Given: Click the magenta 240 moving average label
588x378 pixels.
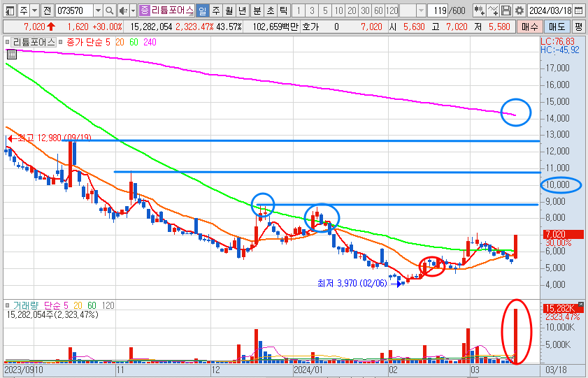Looking at the screenshot, I should pyautogui.click(x=150, y=43).
